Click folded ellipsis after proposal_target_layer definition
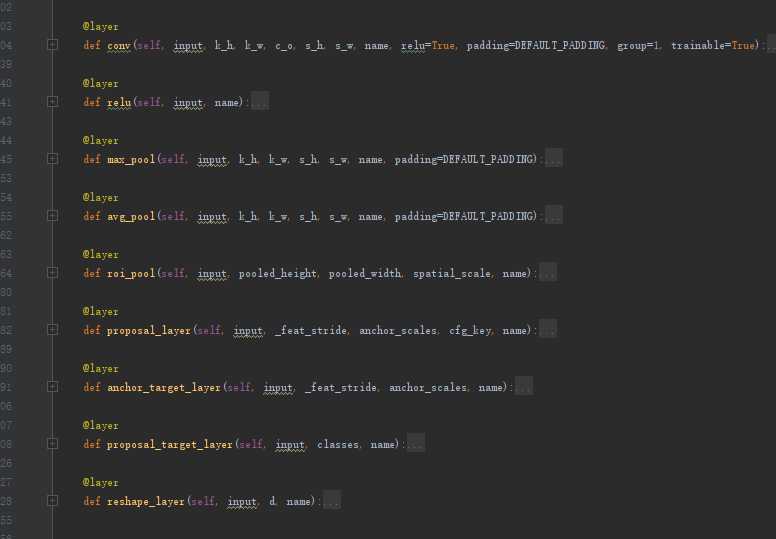The image size is (776, 539). [416, 444]
